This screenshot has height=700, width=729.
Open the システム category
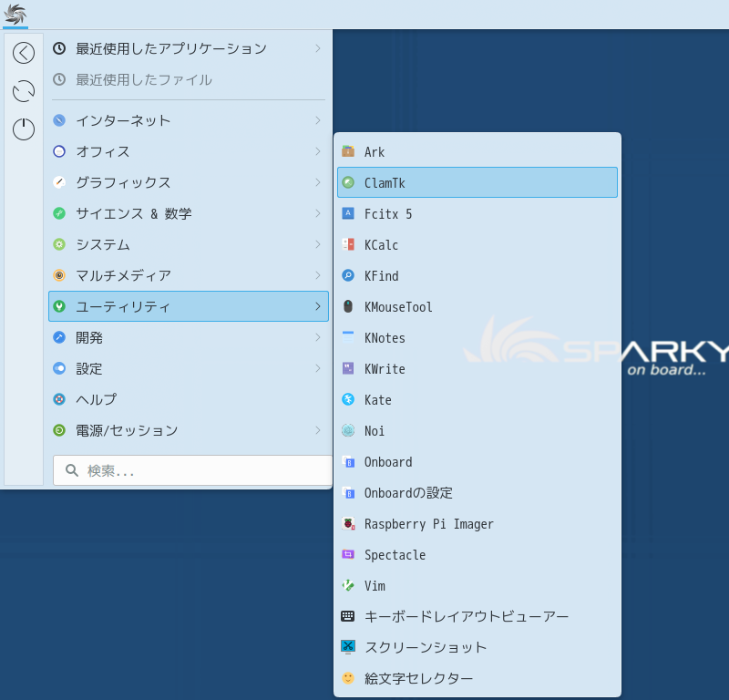[x=189, y=244]
